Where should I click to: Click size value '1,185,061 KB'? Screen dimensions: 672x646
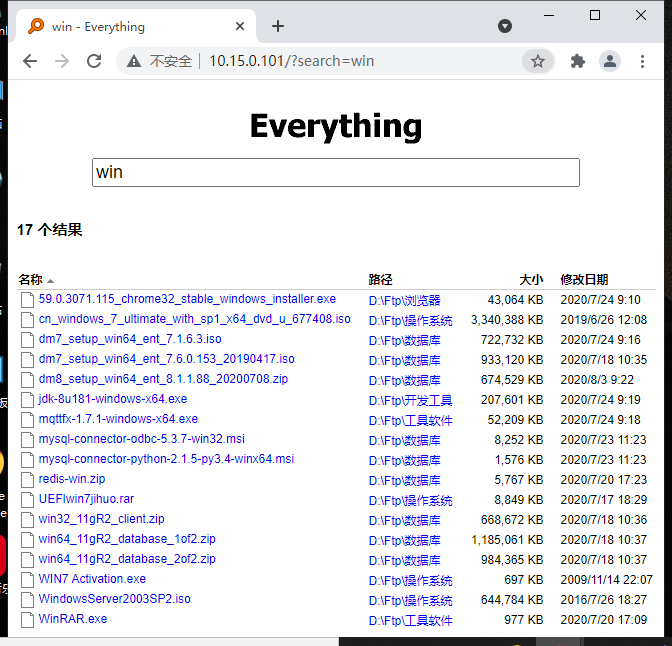[507, 540]
